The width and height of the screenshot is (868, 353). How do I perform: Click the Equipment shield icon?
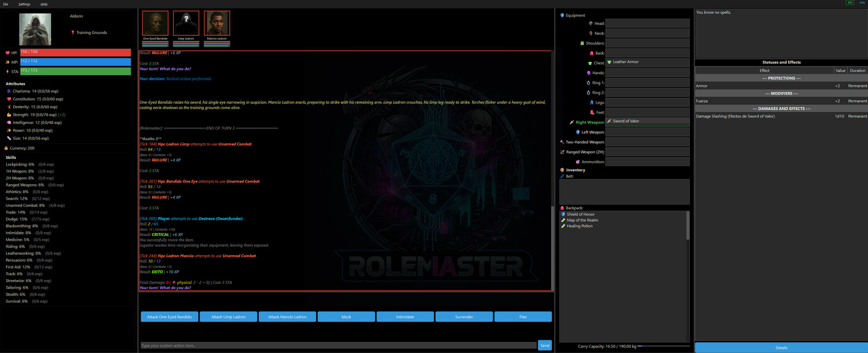(x=562, y=15)
